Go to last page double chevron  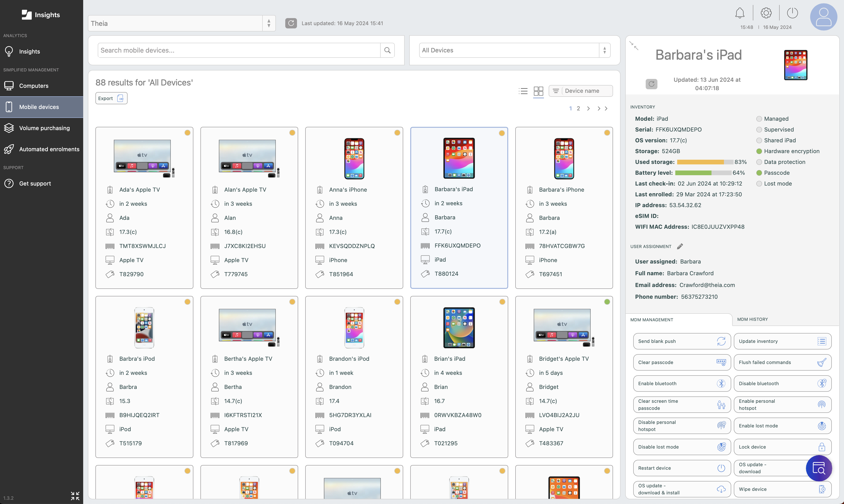coord(602,109)
